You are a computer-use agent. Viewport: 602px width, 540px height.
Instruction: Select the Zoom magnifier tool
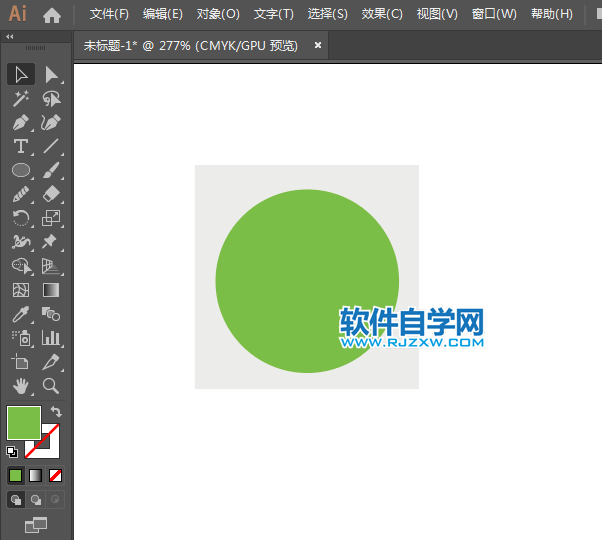(x=51, y=386)
